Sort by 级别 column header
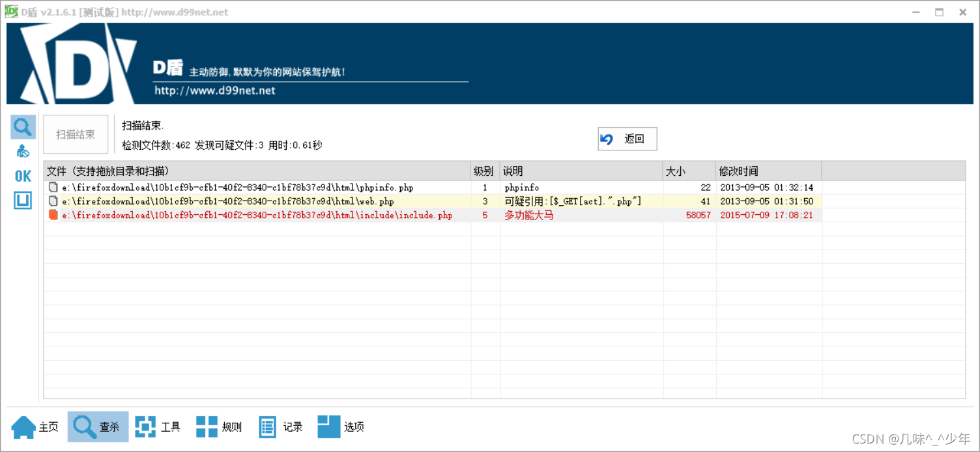 (485, 171)
